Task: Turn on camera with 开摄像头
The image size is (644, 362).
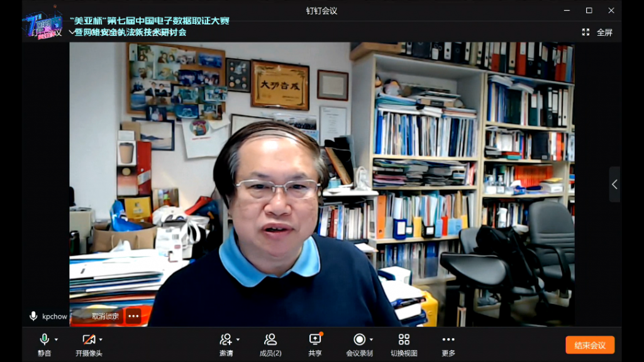Action: pos(89,345)
